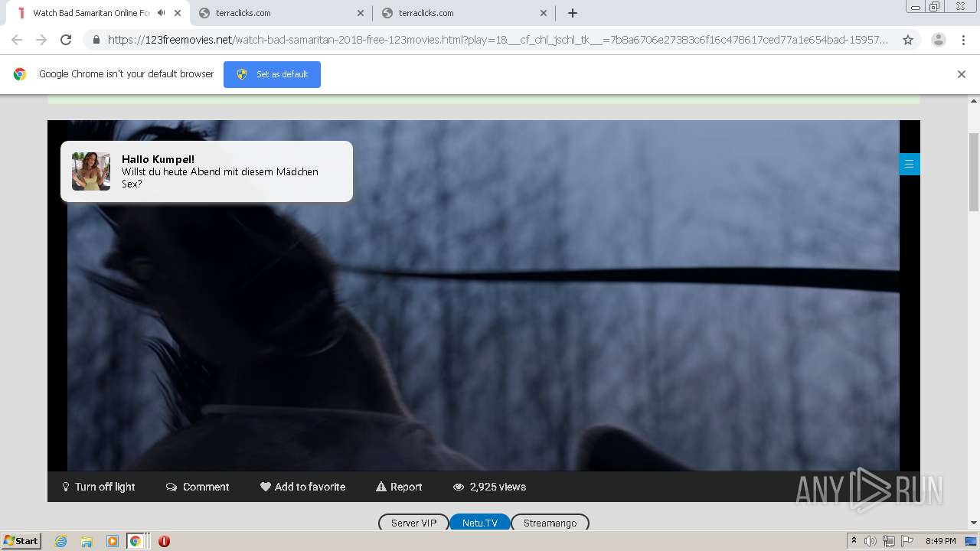This screenshot has height=551, width=980.
Task: Open the popup's girl thumbnail photo
Action: 91,171
